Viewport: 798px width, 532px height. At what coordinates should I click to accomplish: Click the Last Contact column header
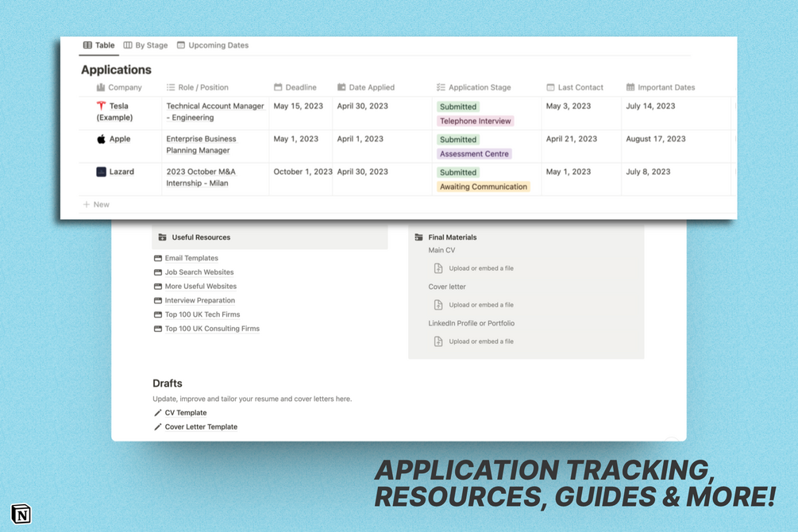[575, 87]
